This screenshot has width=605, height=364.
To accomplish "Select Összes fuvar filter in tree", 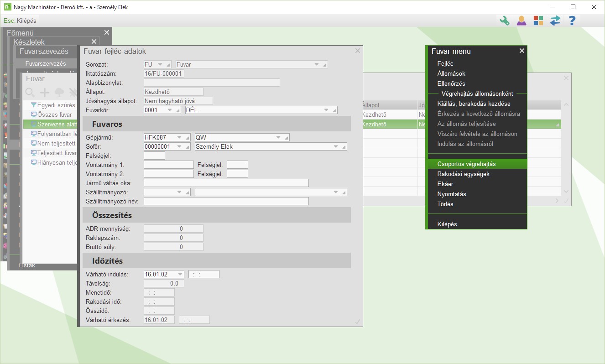I will coord(54,114).
